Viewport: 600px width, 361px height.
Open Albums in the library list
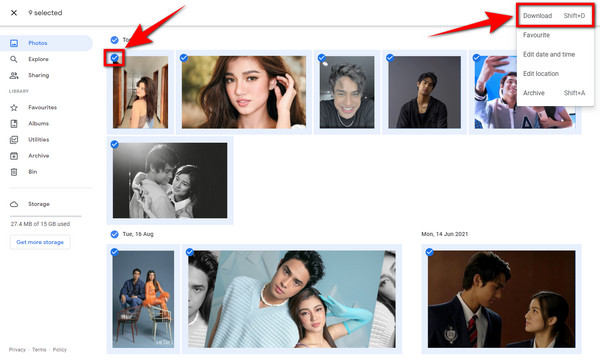click(39, 124)
